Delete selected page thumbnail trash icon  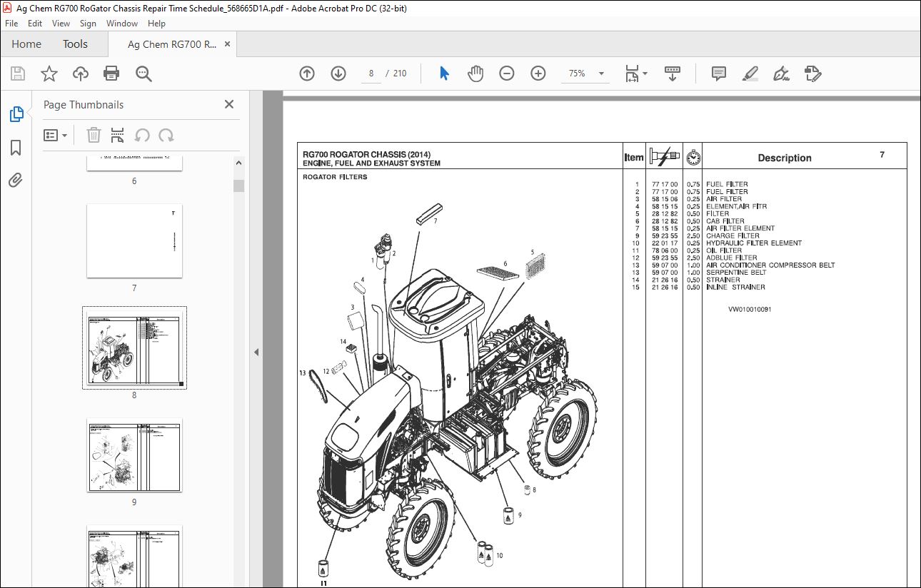94,135
